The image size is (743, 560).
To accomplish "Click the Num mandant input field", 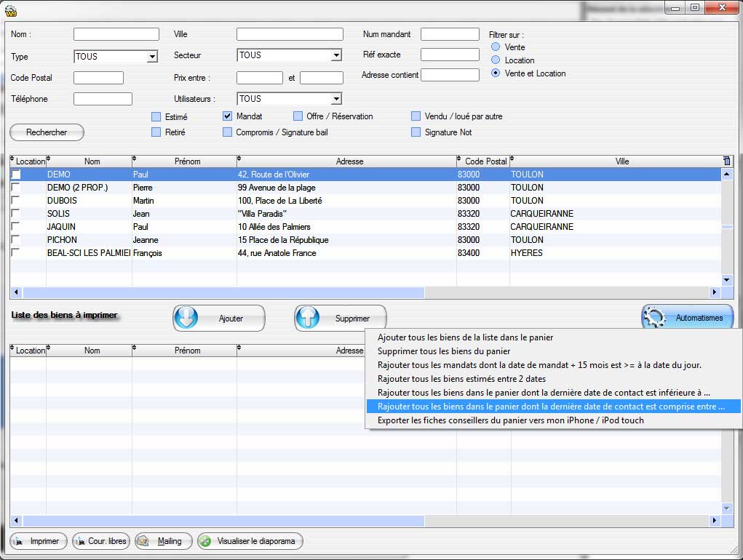I will [x=450, y=34].
